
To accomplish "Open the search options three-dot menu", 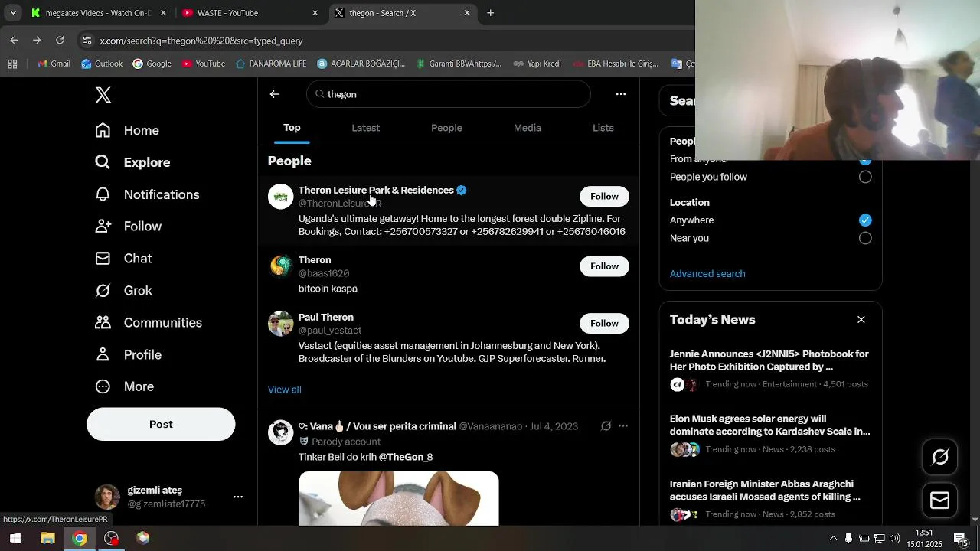I will pos(621,94).
